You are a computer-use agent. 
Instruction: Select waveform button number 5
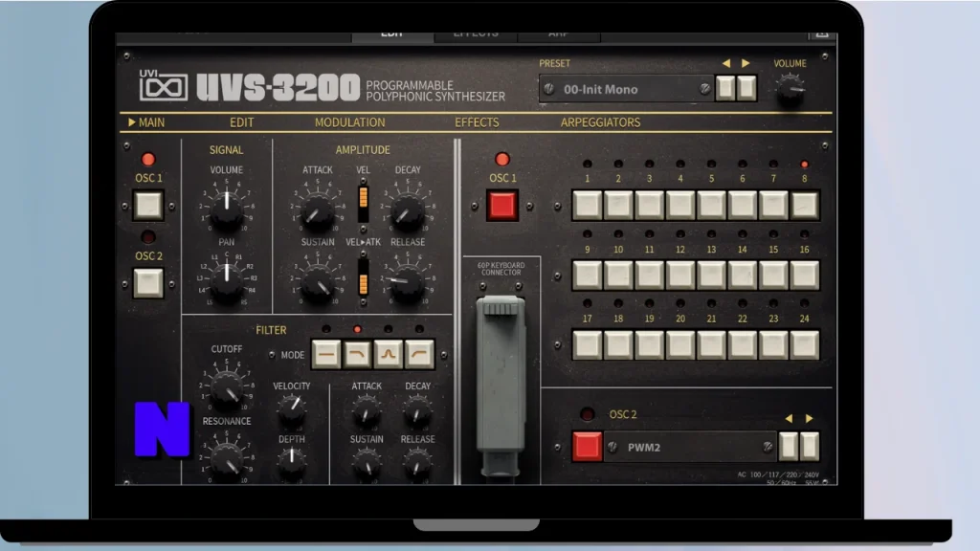(x=711, y=205)
